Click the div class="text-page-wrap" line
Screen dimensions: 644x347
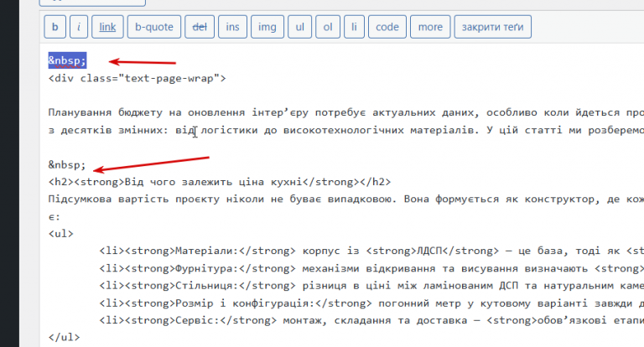[138, 78]
